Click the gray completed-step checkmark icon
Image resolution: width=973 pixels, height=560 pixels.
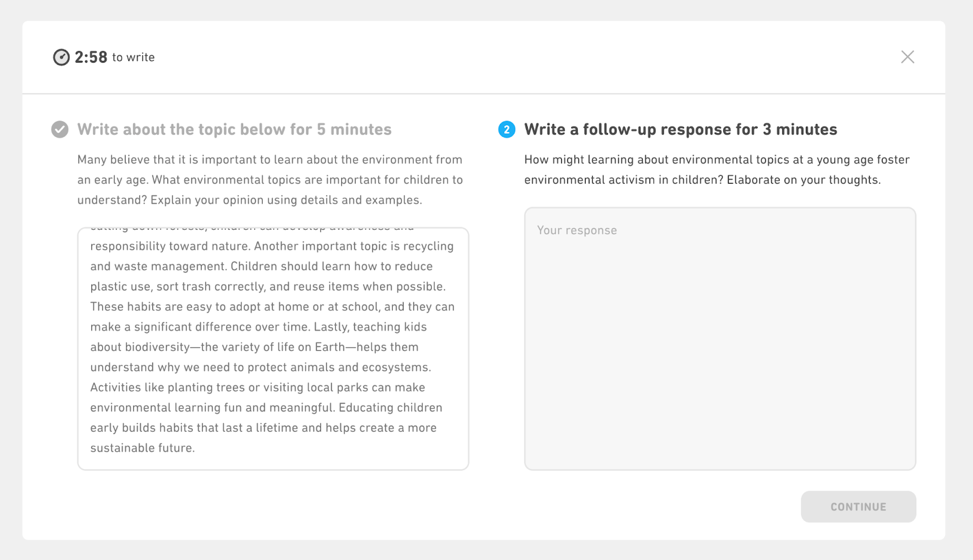pos(60,130)
